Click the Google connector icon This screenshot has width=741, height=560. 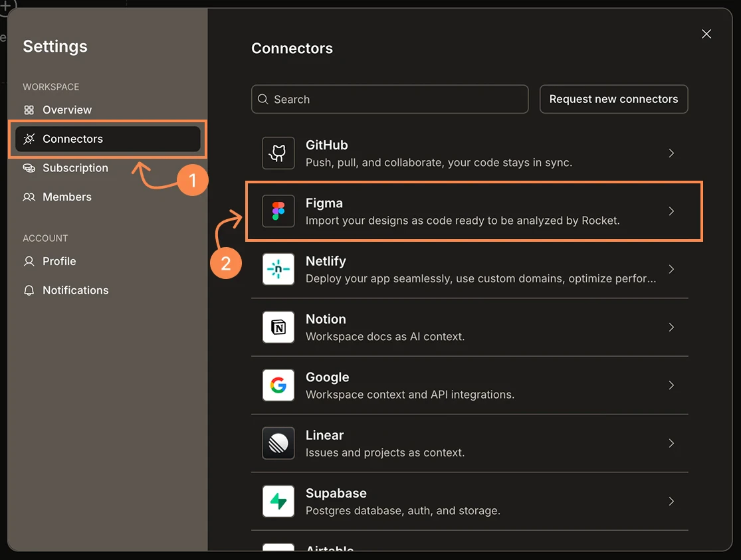278,385
